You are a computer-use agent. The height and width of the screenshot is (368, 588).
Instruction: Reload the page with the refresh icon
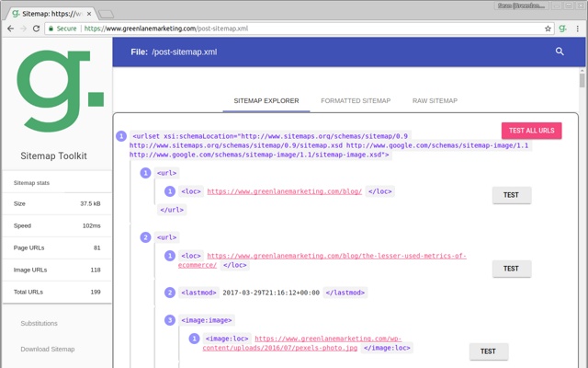(36, 29)
